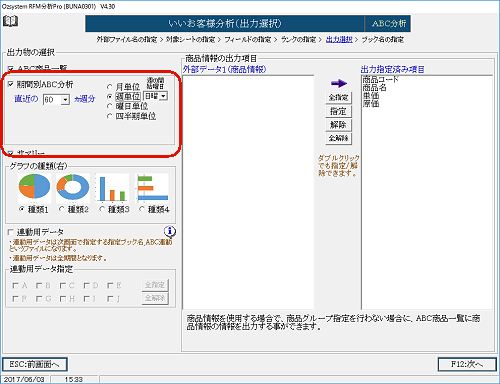Choose the 種類3 radio button
The height and width of the screenshot is (384, 500).
point(102,209)
